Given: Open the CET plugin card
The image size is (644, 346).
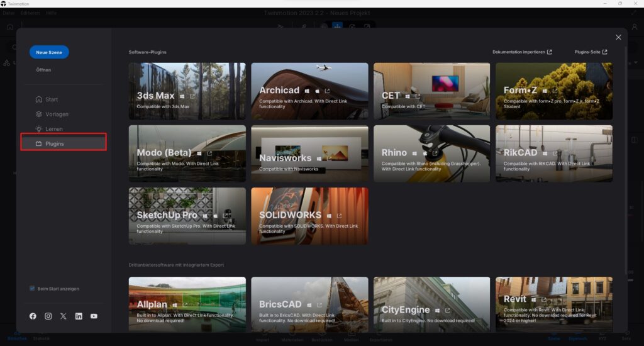Looking at the screenshot, I should click(x=431, y=91).
